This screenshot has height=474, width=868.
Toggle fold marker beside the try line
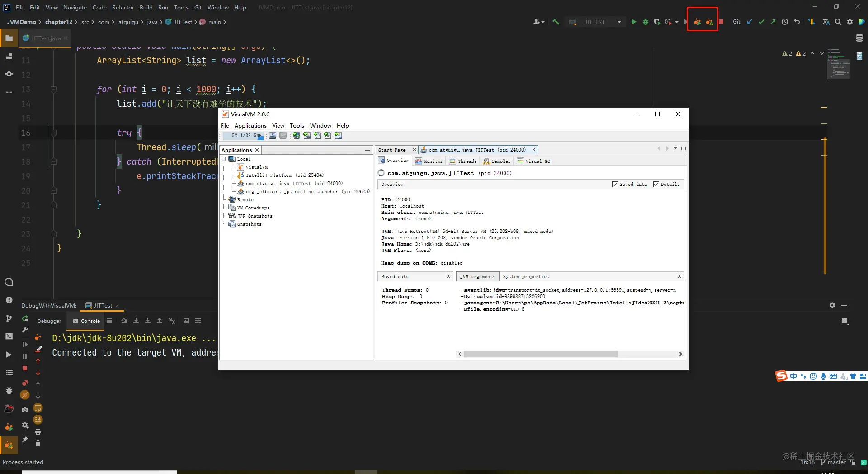pyautogui.click(x=53, y=133)
